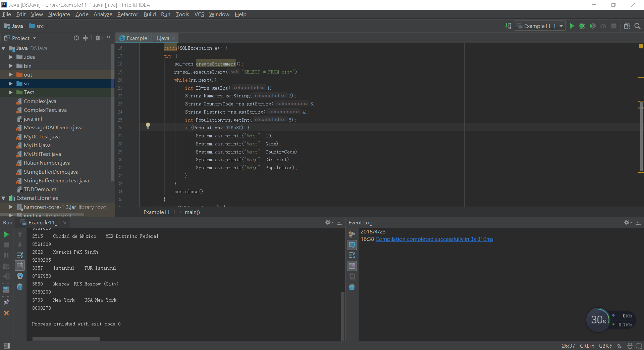Expand the src folder in tree
The image size is (644, 350).
pos(11,83)
